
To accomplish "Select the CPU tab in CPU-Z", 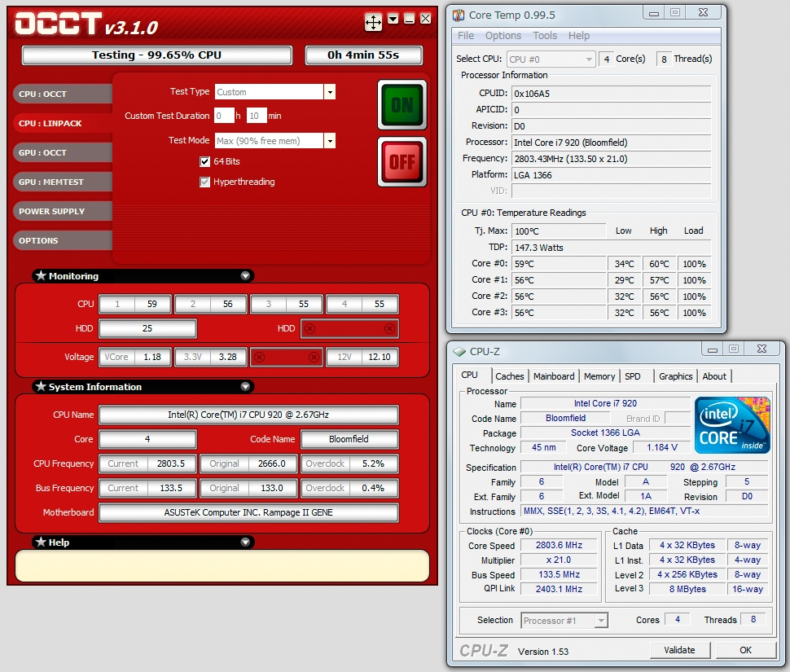I will click(470, 376).
